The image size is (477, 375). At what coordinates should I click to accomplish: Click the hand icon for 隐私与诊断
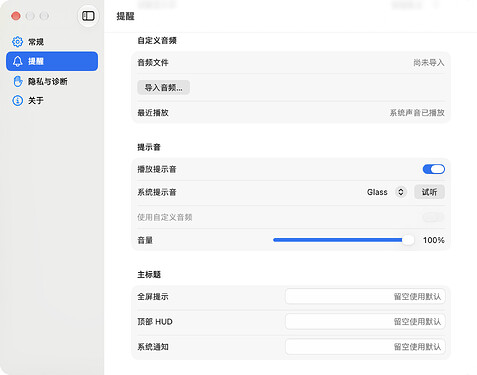(x=17, y=81)
